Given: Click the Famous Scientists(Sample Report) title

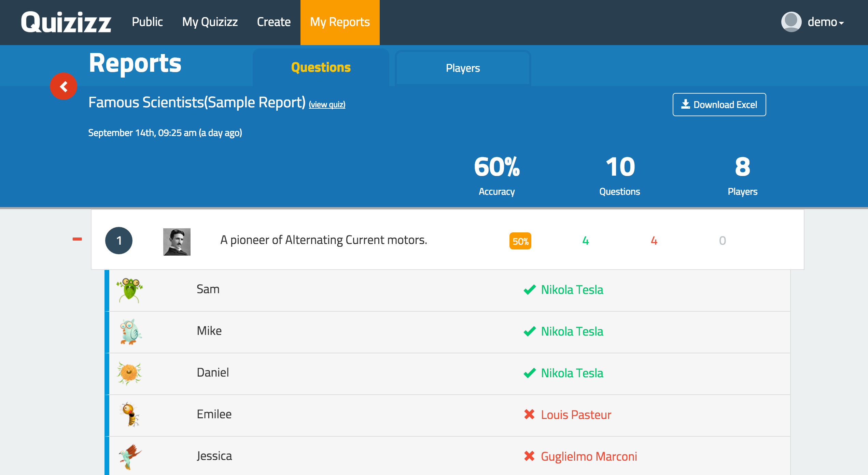Looking at the screenshot, I should 197,103.
